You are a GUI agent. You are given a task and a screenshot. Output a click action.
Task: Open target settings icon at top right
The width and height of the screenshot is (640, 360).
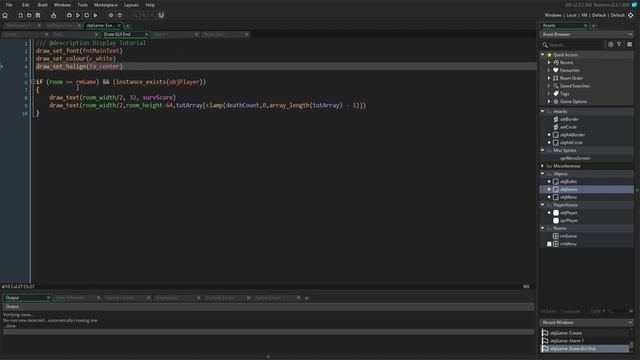coord(631,15)
